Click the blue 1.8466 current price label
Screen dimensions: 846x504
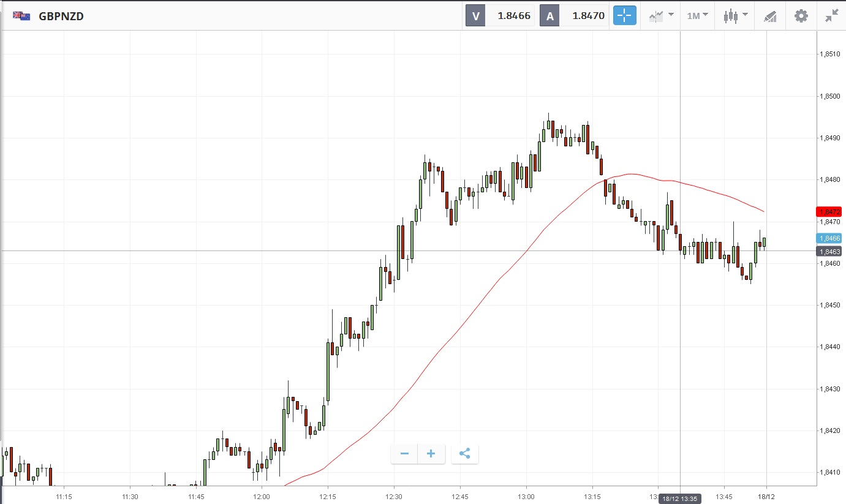click(829, 238)
